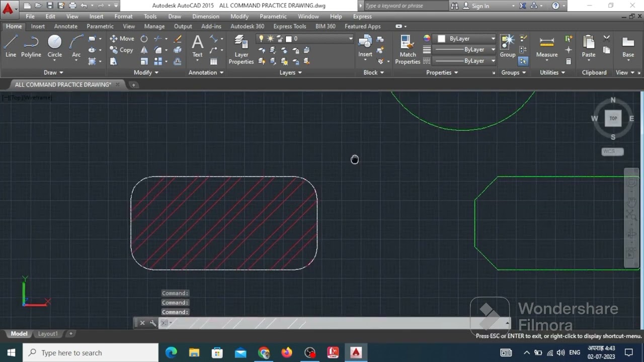Click the Copy tool

[121, 50]
